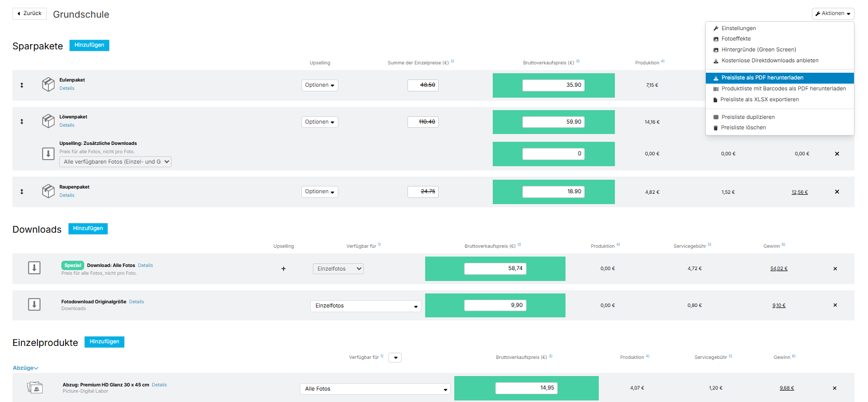
Task: Edit the Raupenpaket gross price field 18.90
Action: click(x=554, y=192)
